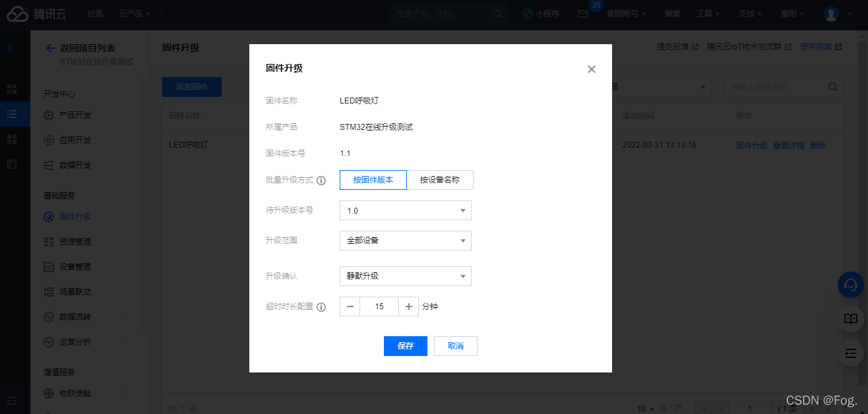This screenshot has width=868, height=414.
Task: Select 固件升级 in 基础服务 section
Action: pos(75,216)
